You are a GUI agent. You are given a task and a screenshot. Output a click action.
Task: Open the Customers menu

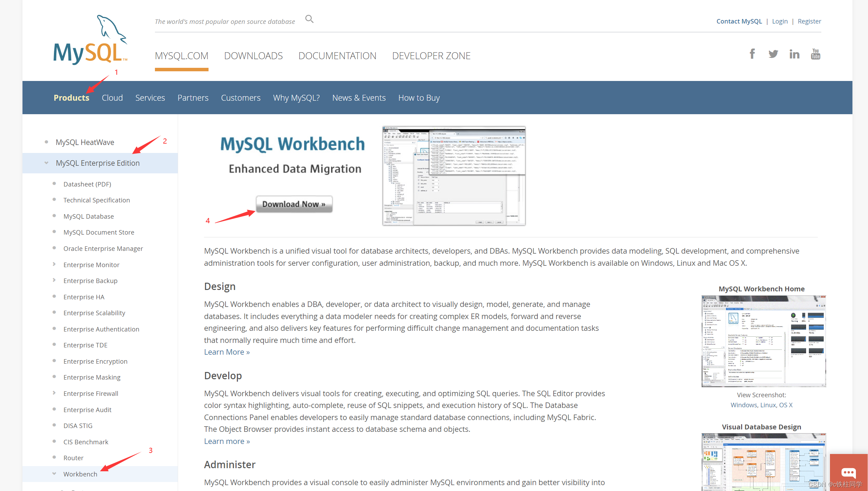241,98
